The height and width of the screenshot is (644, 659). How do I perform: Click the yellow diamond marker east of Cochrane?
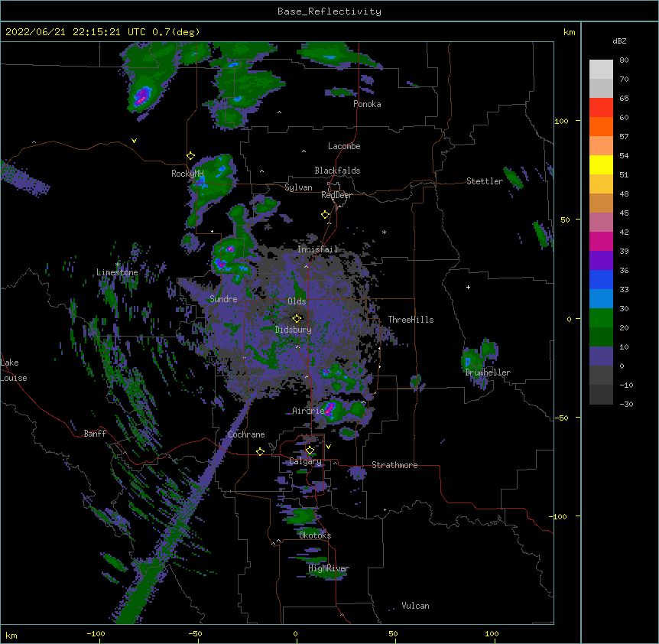point(260,451)
